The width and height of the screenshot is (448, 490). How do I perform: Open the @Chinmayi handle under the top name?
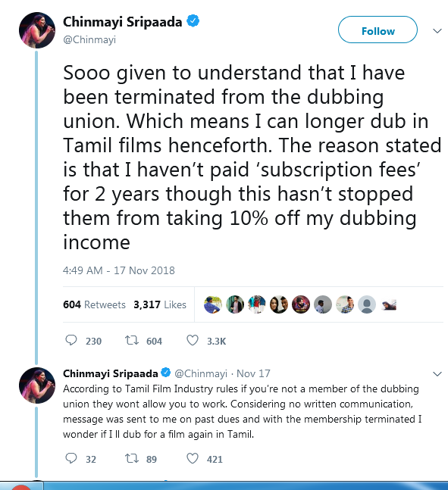coord(89,39)
